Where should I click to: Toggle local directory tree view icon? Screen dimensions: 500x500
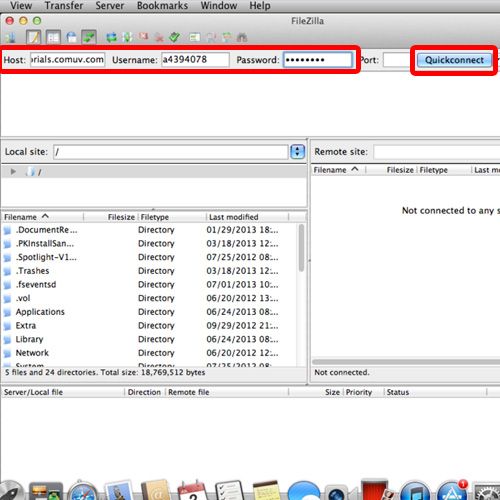(53, 37)
